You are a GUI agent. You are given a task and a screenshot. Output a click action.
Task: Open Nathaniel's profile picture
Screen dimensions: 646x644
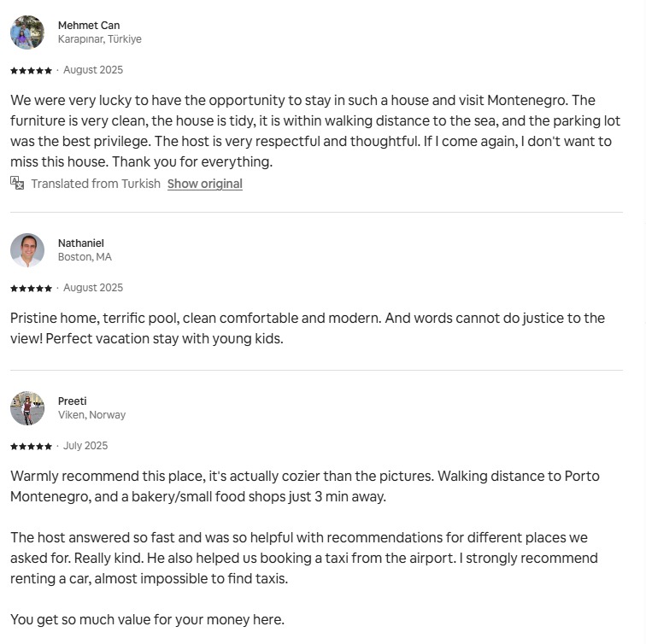coord(27,250)
